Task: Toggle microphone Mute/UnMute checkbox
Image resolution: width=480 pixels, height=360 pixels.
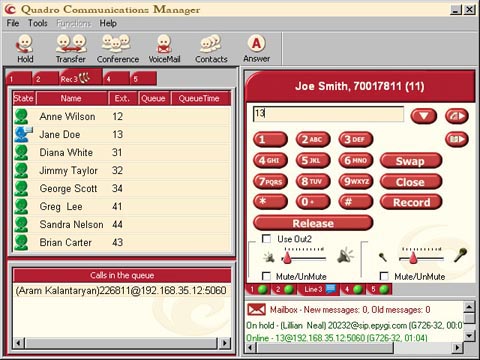Action: pos(384,276)
